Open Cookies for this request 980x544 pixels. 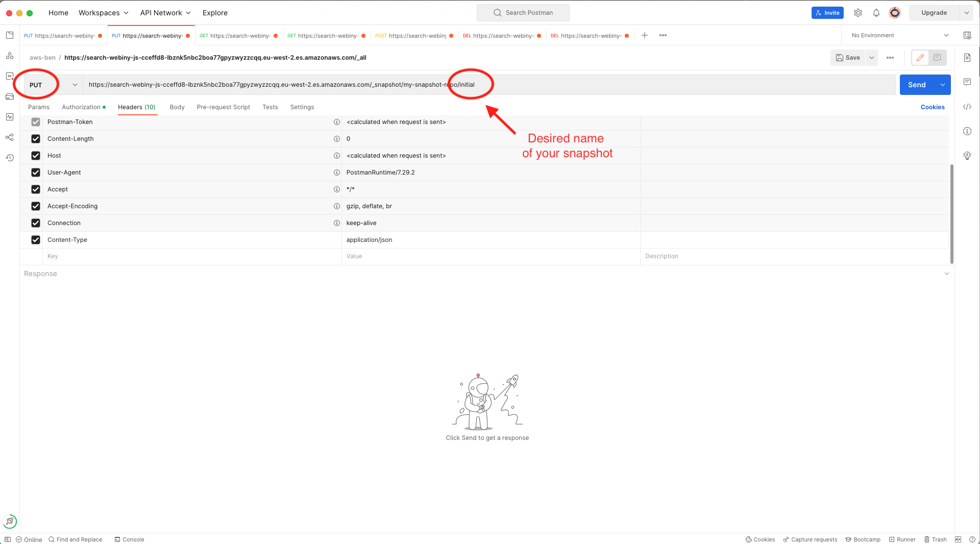coord(932,107)
